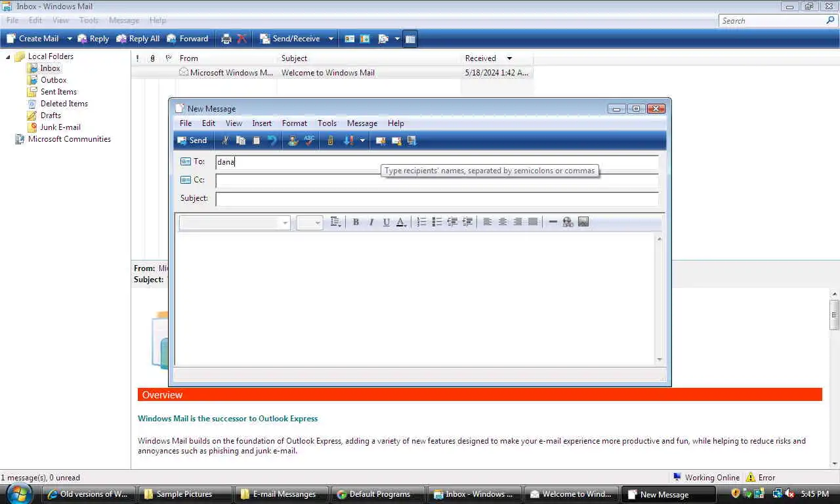This screenshot has width=840, height=504.
Task: Toggle Italic formatting button
Action: pyautogui.click(x=371, y=222)
